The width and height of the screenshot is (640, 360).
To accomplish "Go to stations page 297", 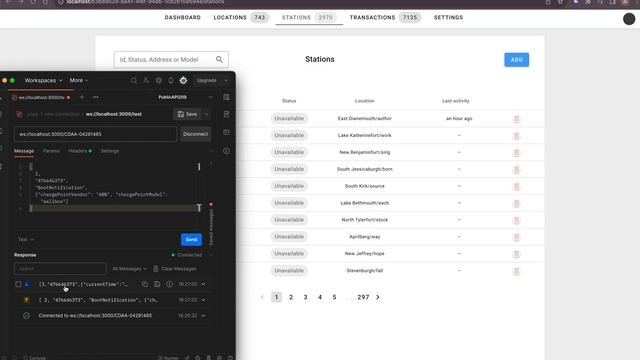I will (x=363, y=297).
